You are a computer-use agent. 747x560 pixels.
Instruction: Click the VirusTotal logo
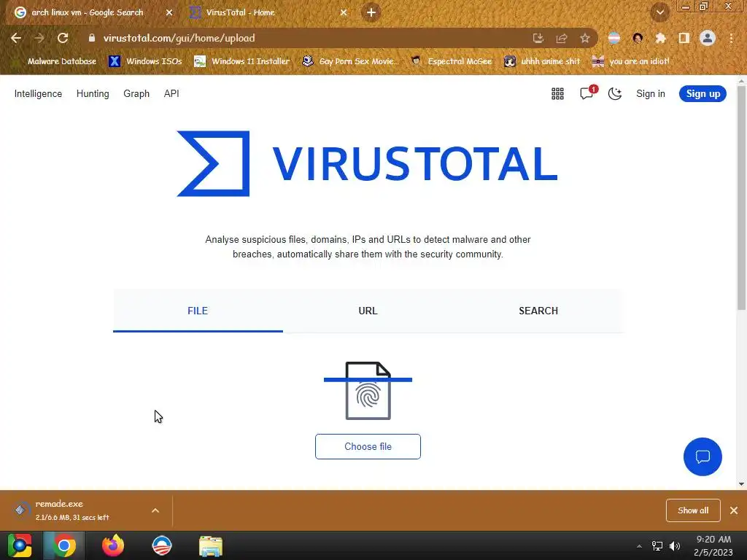(368, 163)
